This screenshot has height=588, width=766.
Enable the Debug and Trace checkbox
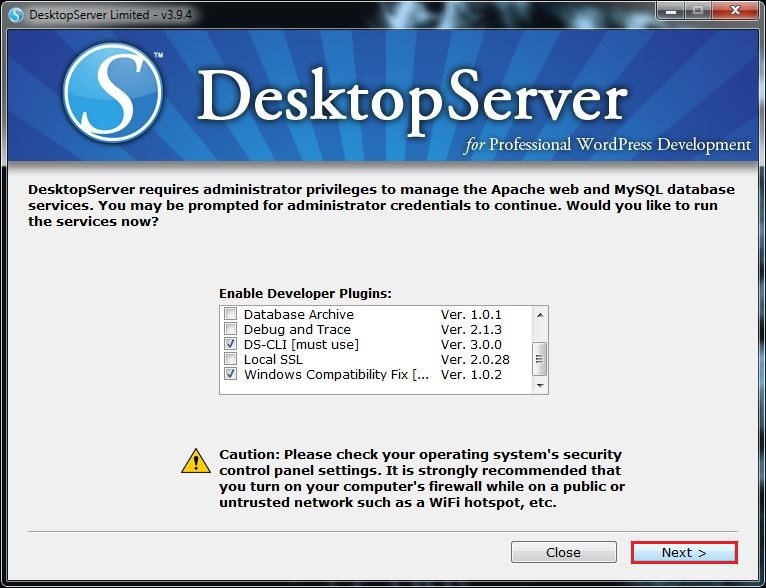(231, 329)
